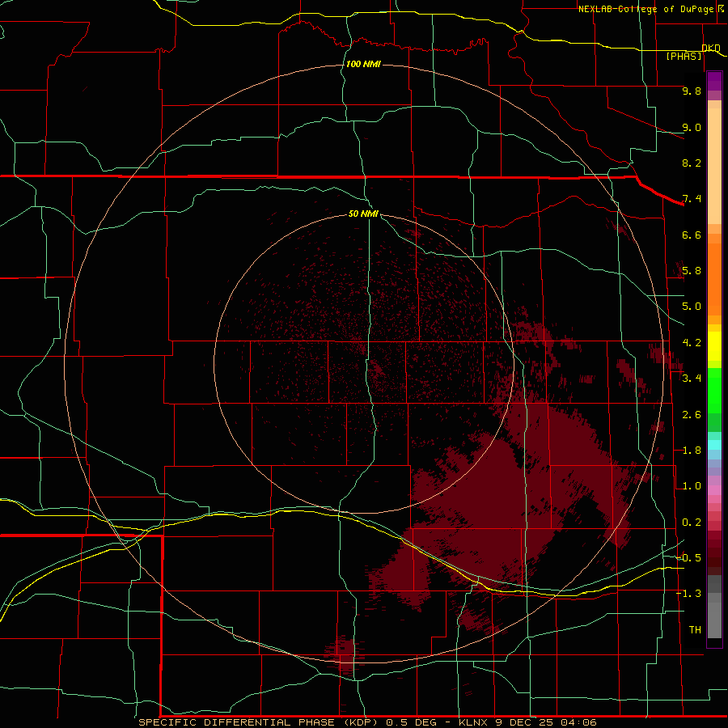Click the pink segment of the color bar
This screenshot has width=728, height=728.
coord(714,490)
